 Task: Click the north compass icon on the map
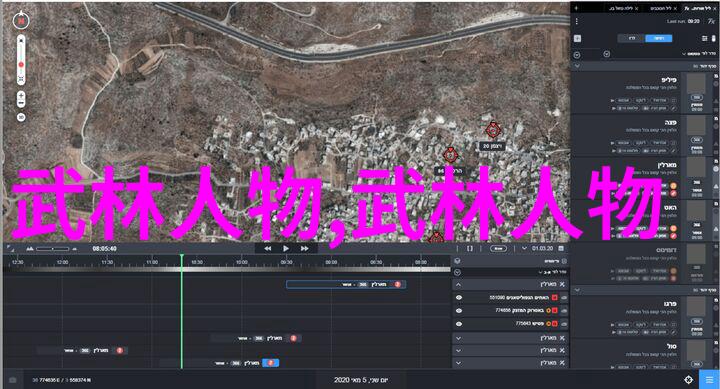pos(21,21)
